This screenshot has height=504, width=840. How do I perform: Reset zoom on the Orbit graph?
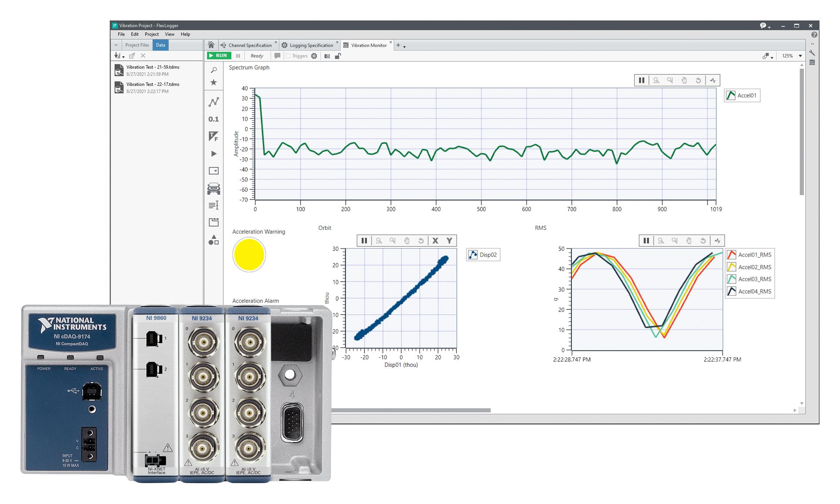tap(421, 240)
